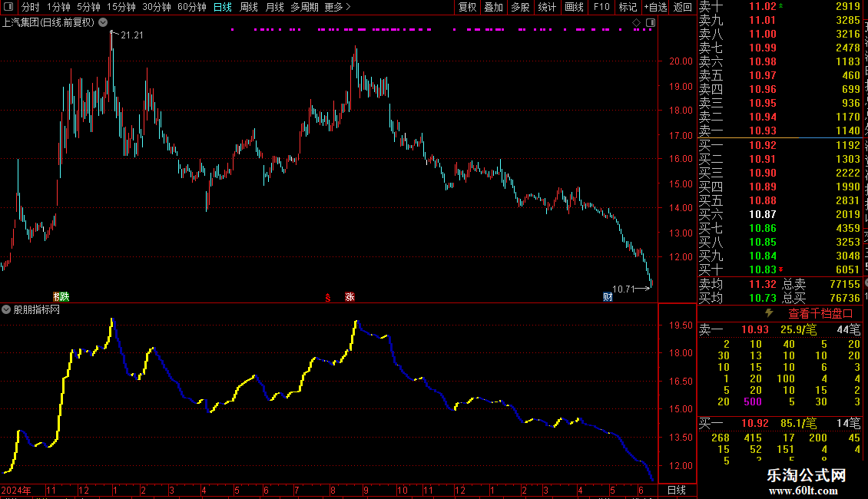Expand the 上汽集团 chart title dropdown
Screen dimensions: 868x499
[x=103, y=22]
